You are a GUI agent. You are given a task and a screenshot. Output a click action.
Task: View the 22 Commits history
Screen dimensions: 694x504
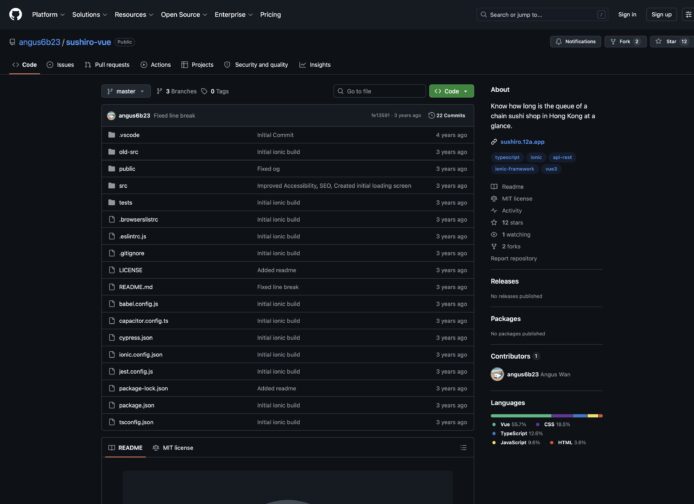click(447, 115)
